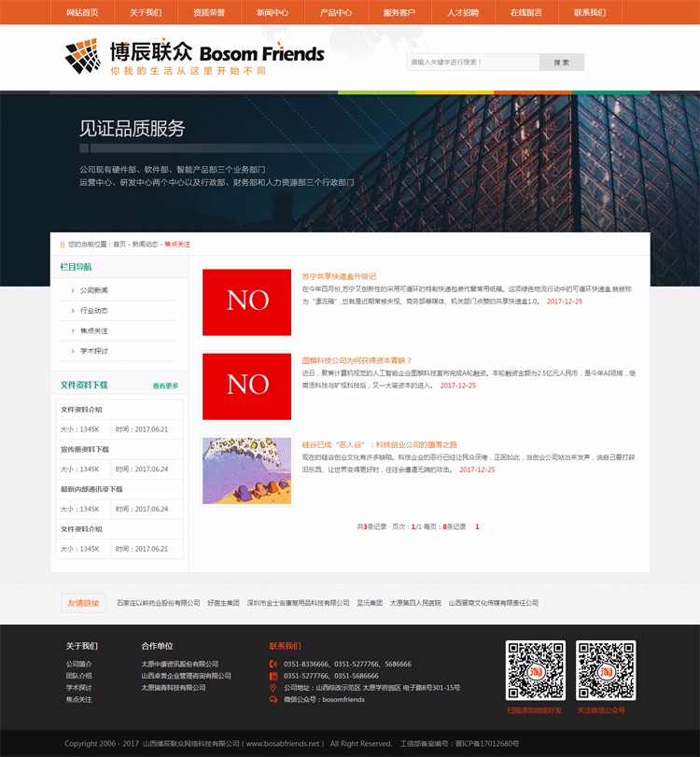
Task: Open 宣传册资料下载 file entry
Action: pyautogui.click(x=85, y=450)
